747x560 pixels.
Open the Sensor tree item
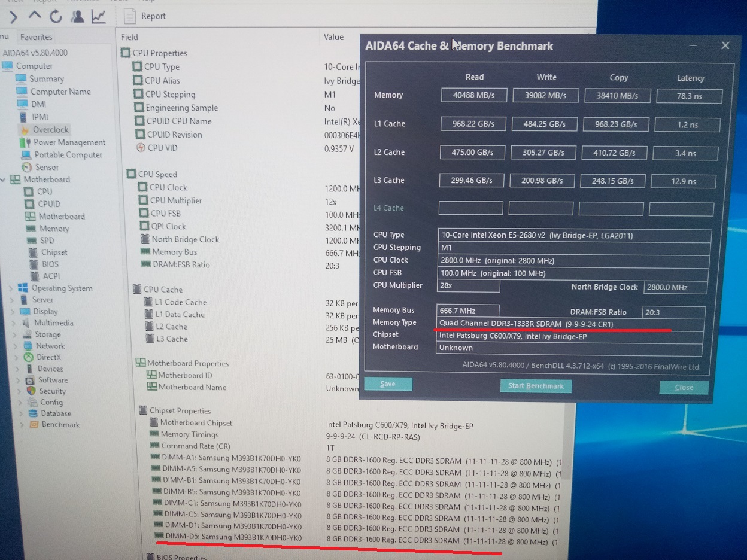tap(47, 168)
